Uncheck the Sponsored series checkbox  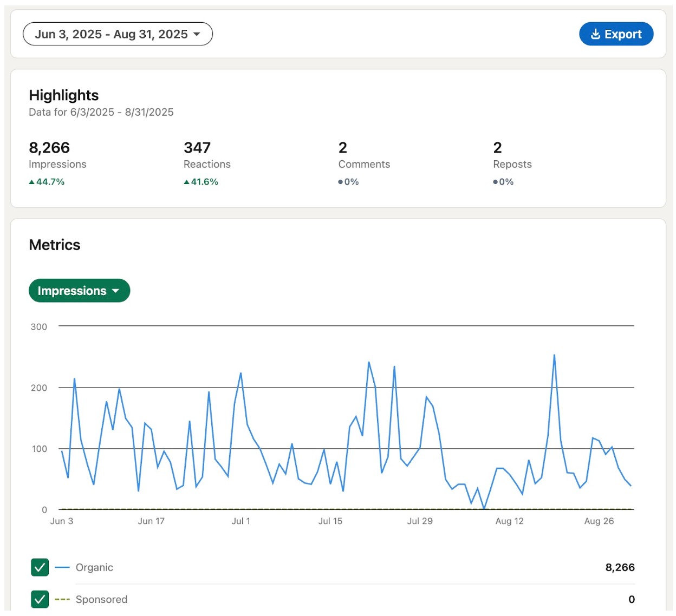click(x=40, y=599)
